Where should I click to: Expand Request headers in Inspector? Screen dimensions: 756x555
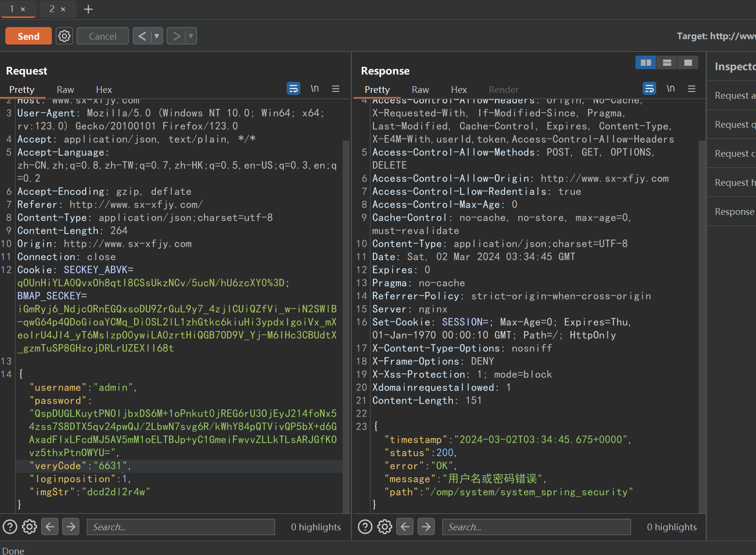(x=732, y=182)
